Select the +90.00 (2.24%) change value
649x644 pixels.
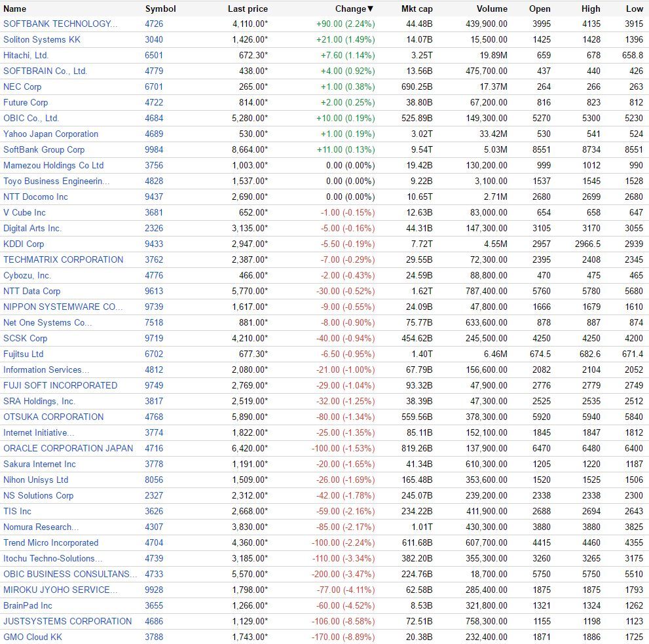pos(346,24)
